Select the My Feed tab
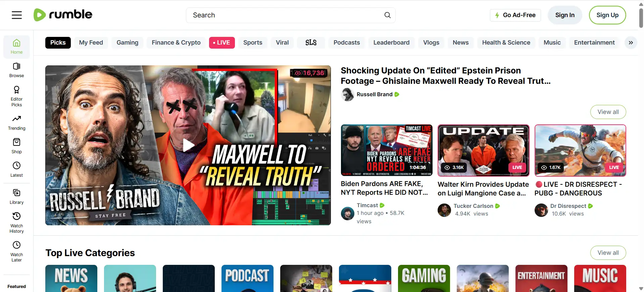 point(91,43)
